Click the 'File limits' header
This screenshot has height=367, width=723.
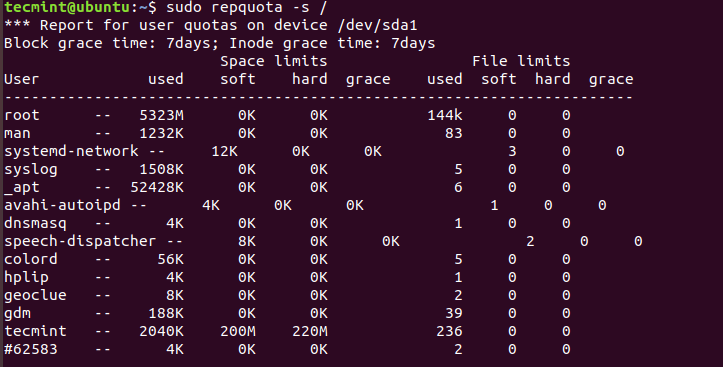click(521, 61)
